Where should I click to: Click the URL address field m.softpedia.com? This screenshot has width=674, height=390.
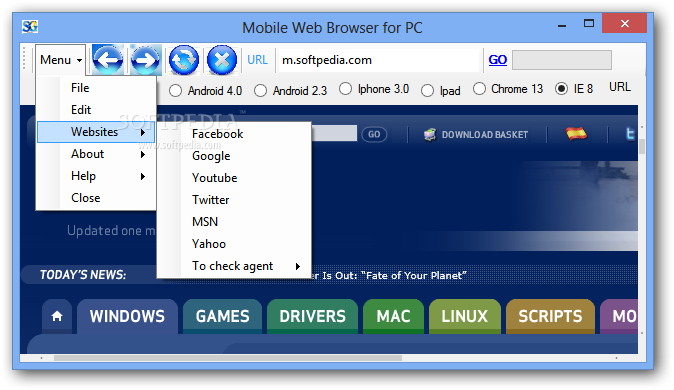(x=378, y=60)
